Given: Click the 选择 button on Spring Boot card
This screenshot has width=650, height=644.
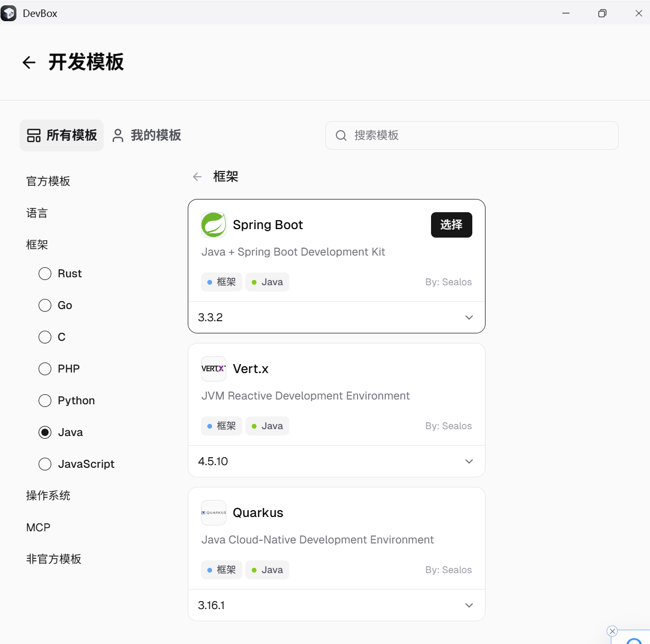Looking at the screenshot, I should pyautogui.click(x=451, y=224).
